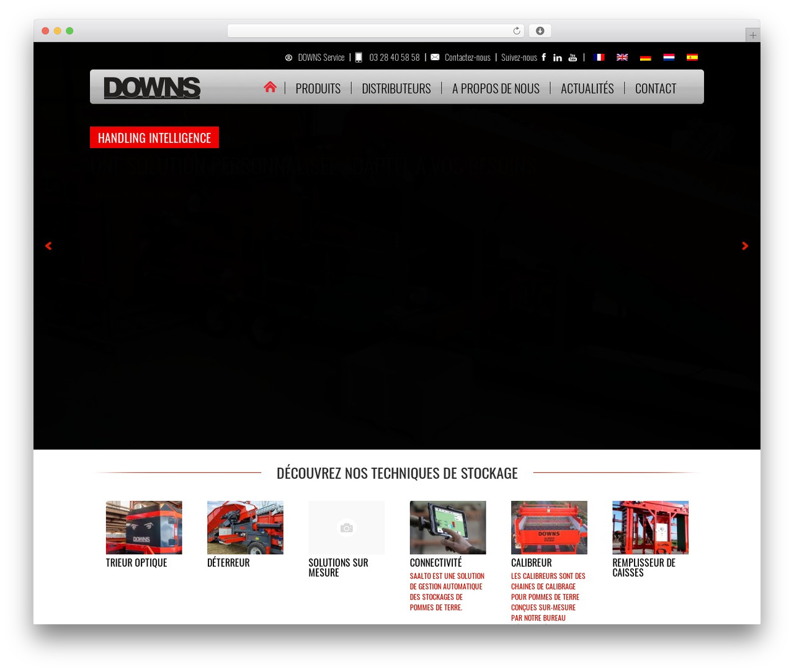Open the Remplisseur de caisses image
The height and width of the screenshot is (672, 794).
[651, 528]
